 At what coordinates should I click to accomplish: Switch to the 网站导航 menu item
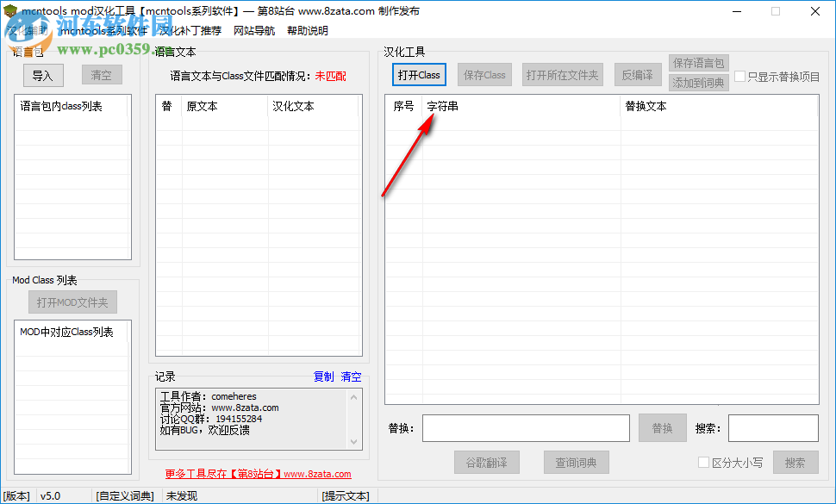point(253,29)
